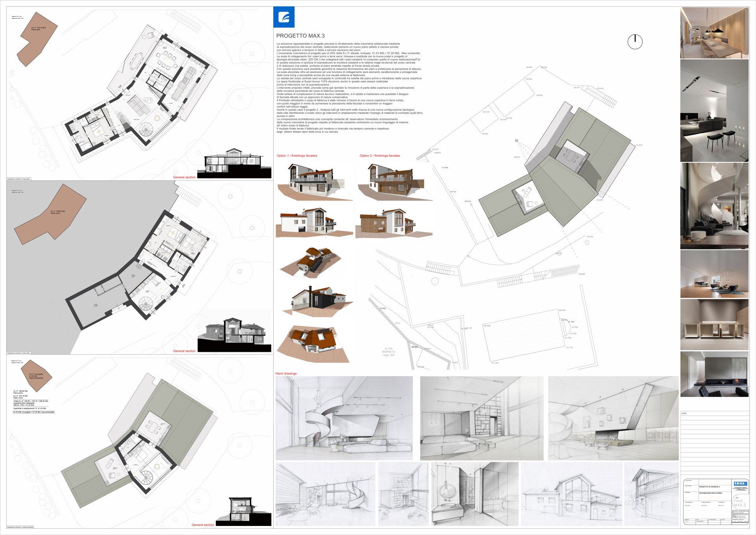The width and height of the screenshot is (756, 535).
Task: Click the "Option 2 / finishings facades" label
Action: [380, 156]
